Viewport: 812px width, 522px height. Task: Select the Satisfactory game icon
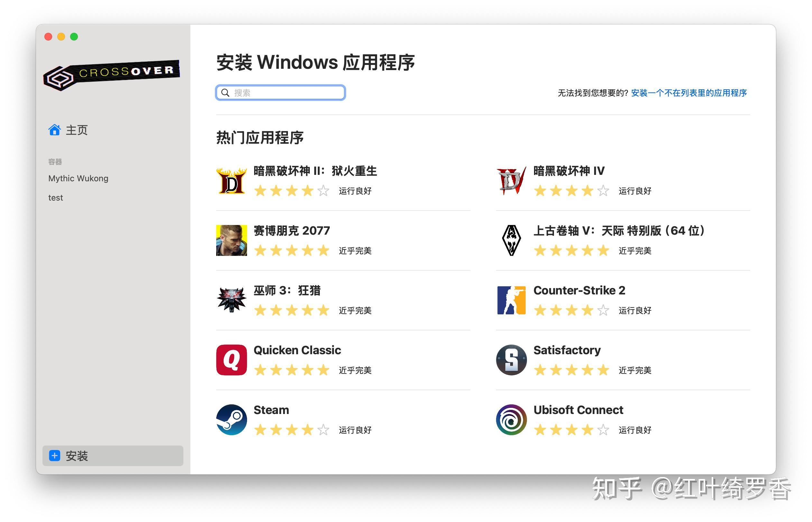[511, 360]
